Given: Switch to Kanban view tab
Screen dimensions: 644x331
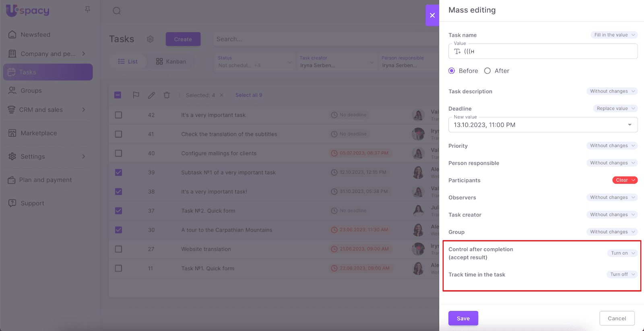Looking at the screenshot, I should [x=171, y=62].
